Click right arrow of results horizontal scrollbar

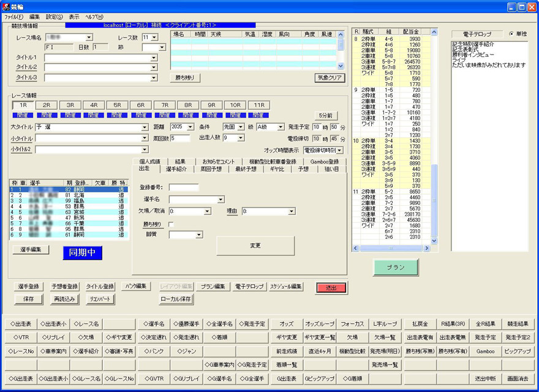tap(426, 248)
